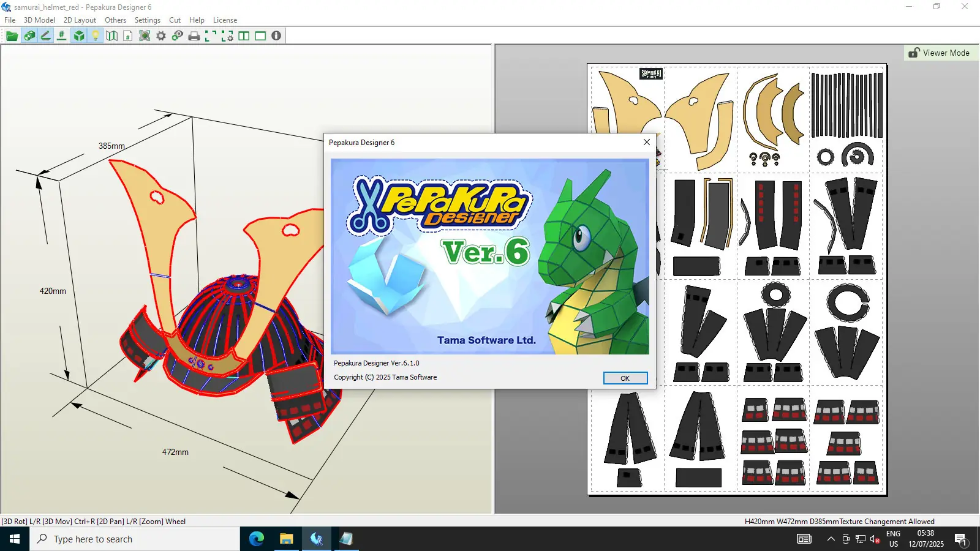Screen dimensions: 980x551
Task: Open the News and interests tray icon
Action: tap(804, 539)
